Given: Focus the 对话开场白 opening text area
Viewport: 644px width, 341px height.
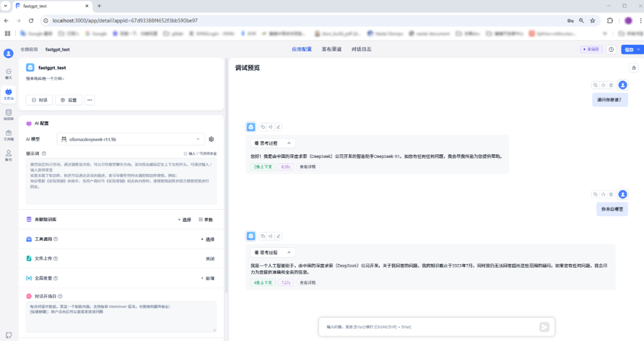Looking at the screenshot, I should click(121, 317).
